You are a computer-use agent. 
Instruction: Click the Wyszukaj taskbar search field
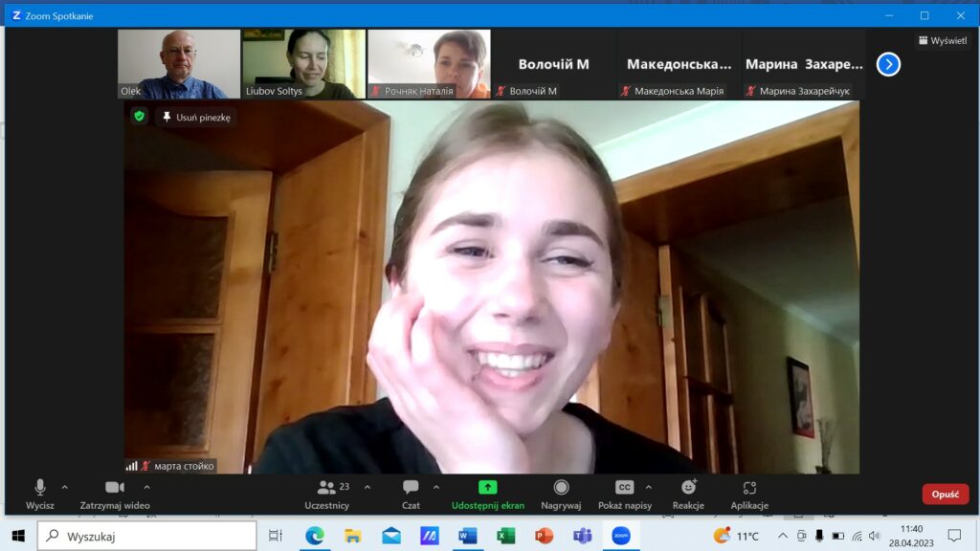click(147, 536)
